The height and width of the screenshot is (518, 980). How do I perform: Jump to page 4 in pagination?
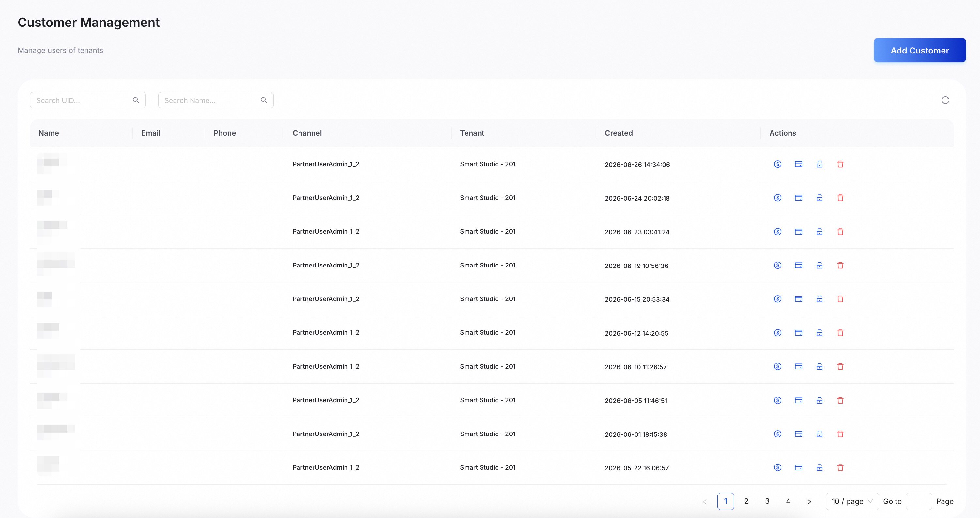coord(788,501)
